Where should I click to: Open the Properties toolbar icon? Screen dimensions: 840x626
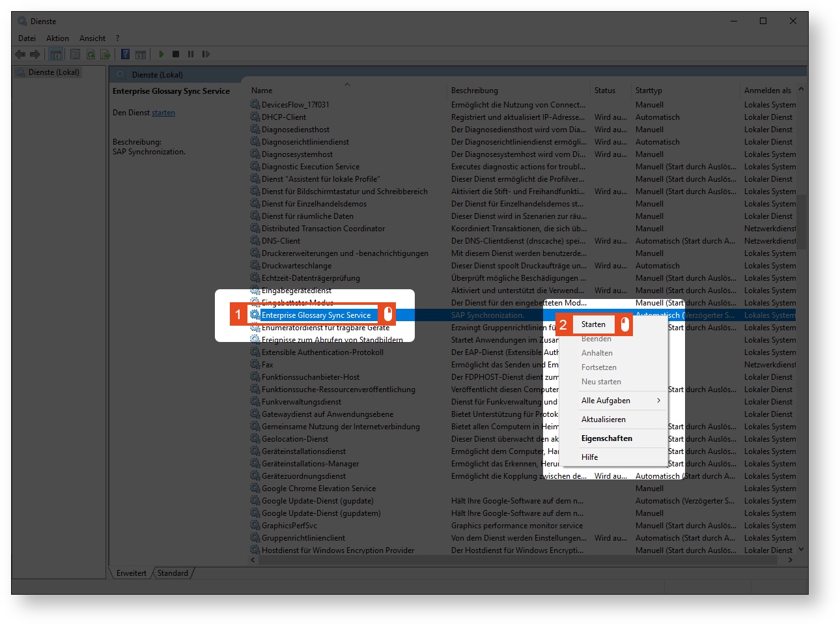pyautogui.click(x=75, y=54)
